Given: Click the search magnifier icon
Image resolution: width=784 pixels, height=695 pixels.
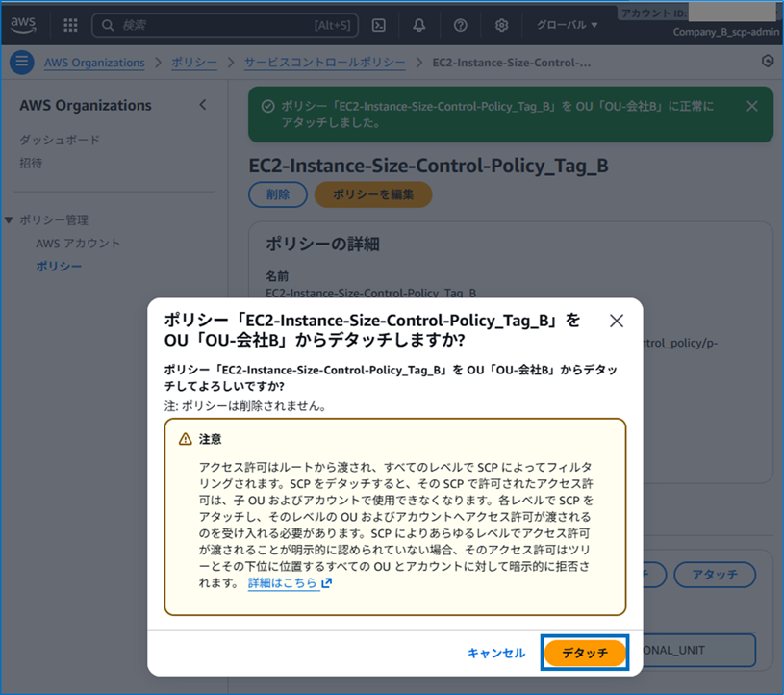Looking at the screenshot, I should click(x=106, y=26).
